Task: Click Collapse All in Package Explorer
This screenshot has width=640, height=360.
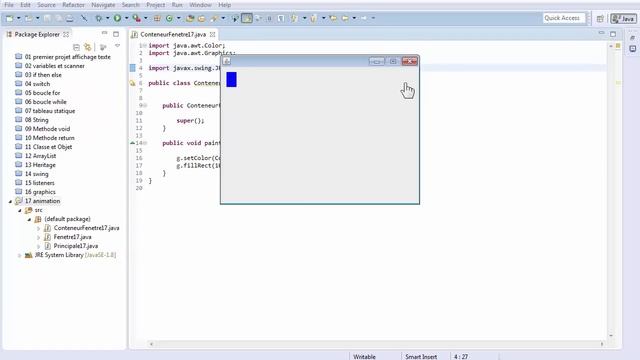Action: (x=76, y=47)
